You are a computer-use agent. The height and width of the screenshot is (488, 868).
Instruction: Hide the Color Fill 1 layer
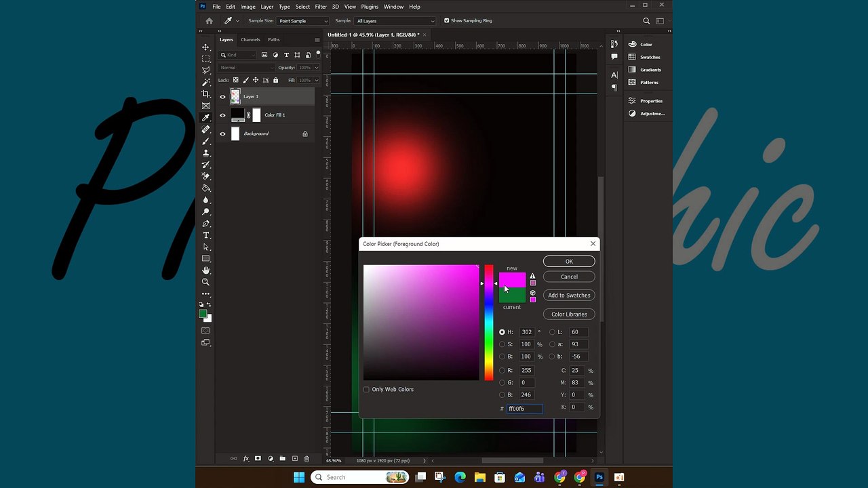(222, 115)
